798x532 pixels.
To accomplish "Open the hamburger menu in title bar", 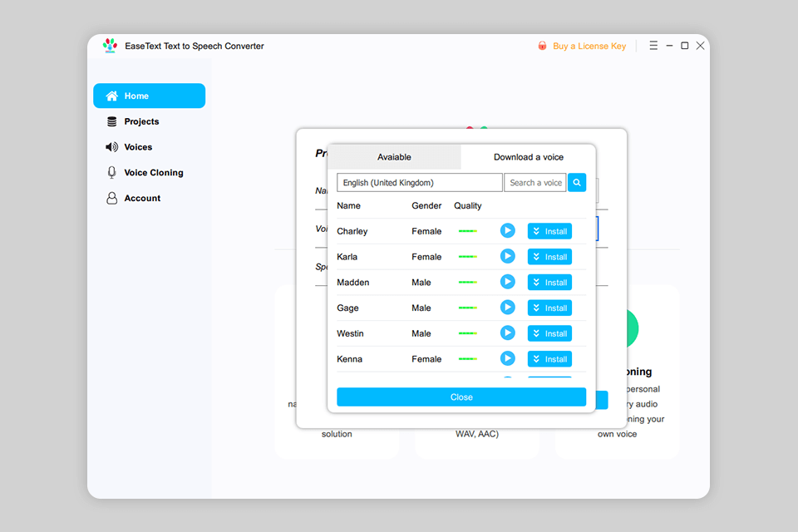I will tap(653, 46).
